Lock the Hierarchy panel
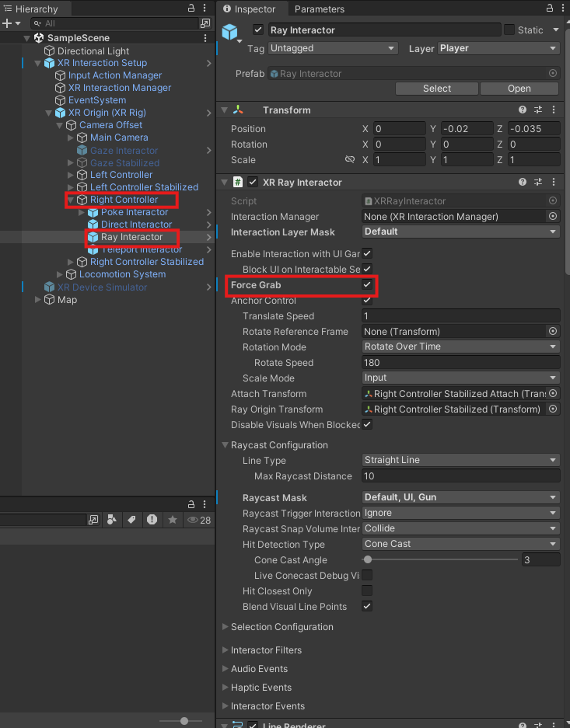The image size is (570, 728). click(191, 9)
